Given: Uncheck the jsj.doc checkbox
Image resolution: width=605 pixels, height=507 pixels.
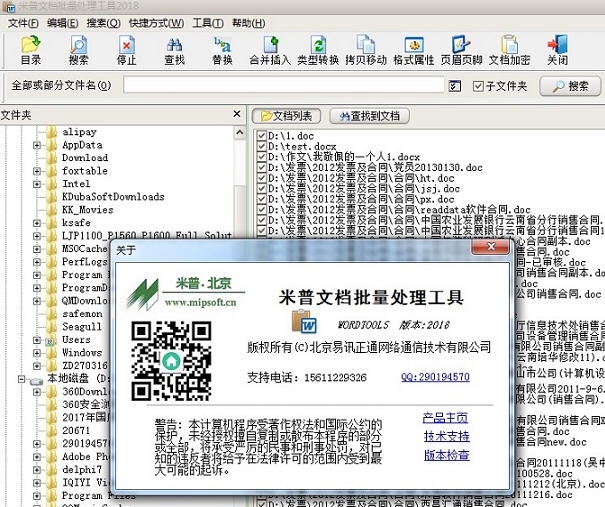Looking at the screenshot, I should 262,188.
